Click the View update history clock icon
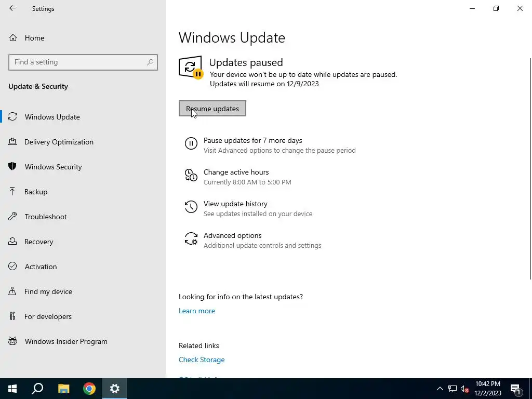This screenshot has height=399, width=532. [x=191, y=207]
